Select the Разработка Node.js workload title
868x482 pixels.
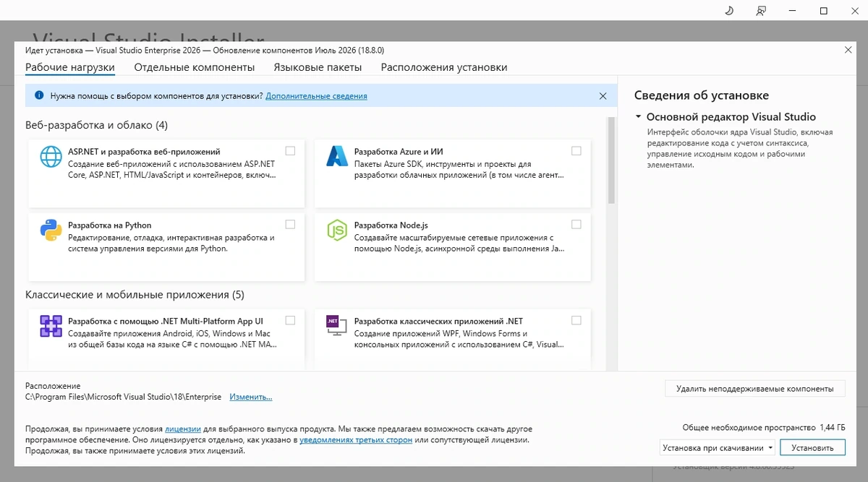coord(391,225)
